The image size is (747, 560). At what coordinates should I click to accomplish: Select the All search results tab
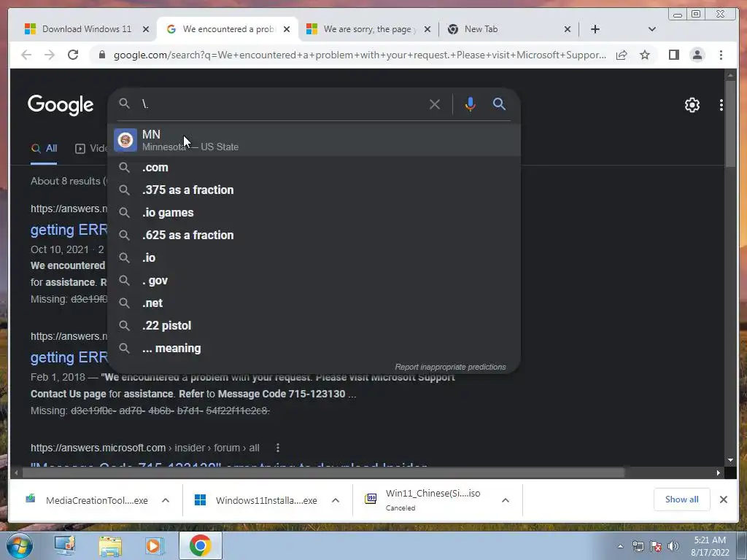click(44, 149)
